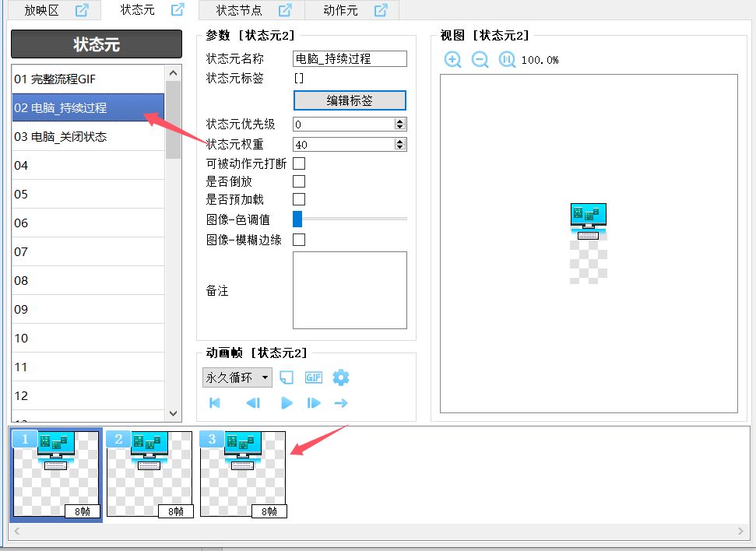Click the zoom out magnifier icon
This screenshot has height=551, width=756.
tap(480, 59)
